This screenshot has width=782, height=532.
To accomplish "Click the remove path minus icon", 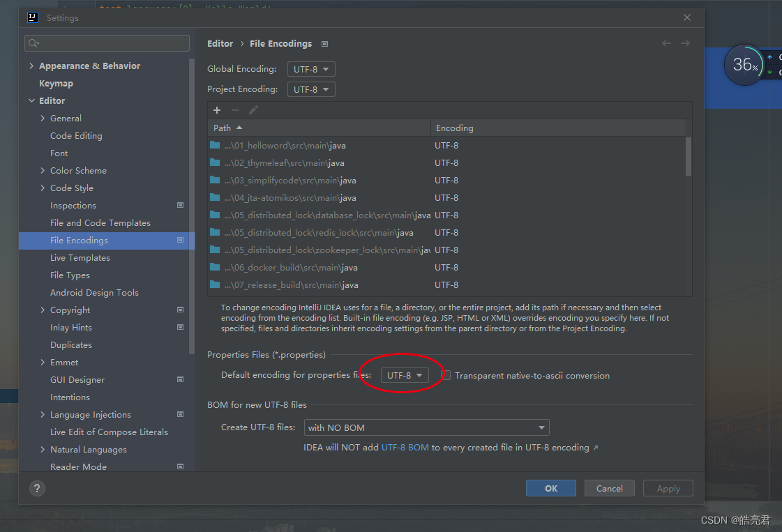I will click(235, 110).
